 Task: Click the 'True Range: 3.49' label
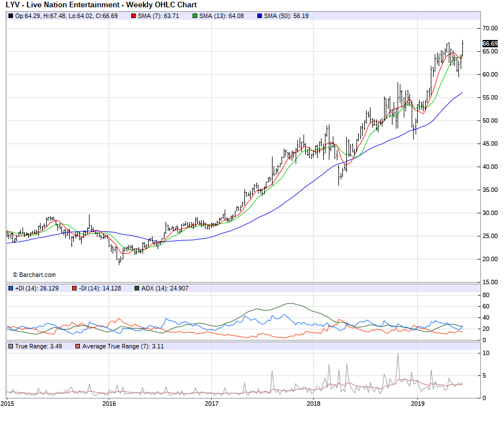point(38,346)
